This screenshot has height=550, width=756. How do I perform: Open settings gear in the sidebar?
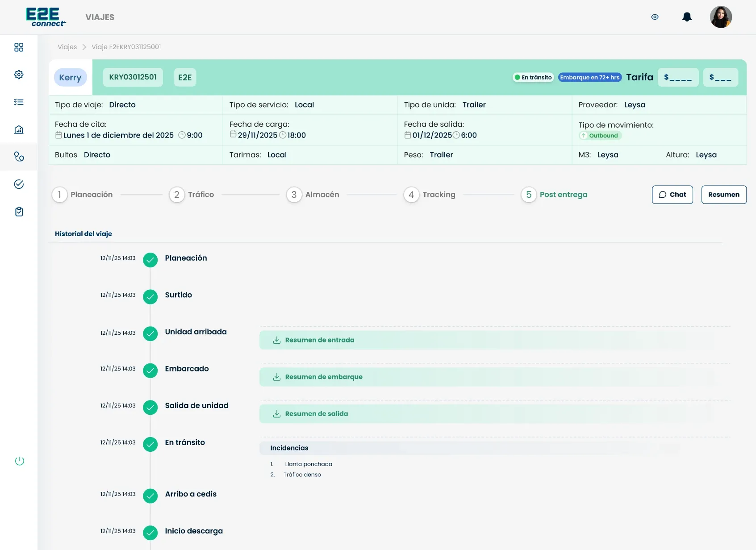pos(19,75)
